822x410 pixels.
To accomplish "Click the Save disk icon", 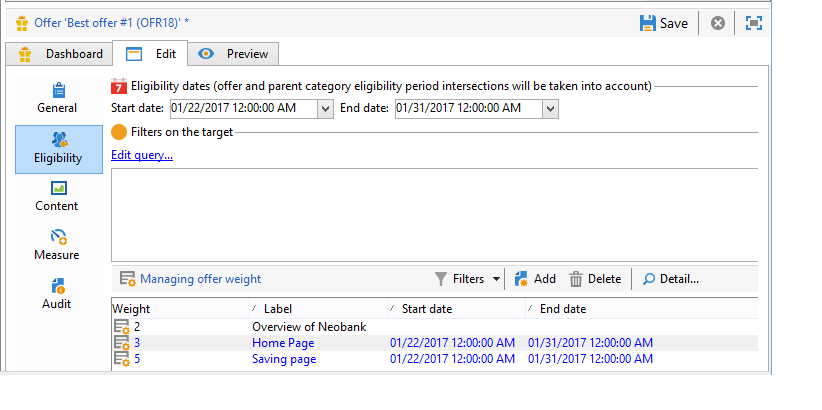I will click(648, 23).
